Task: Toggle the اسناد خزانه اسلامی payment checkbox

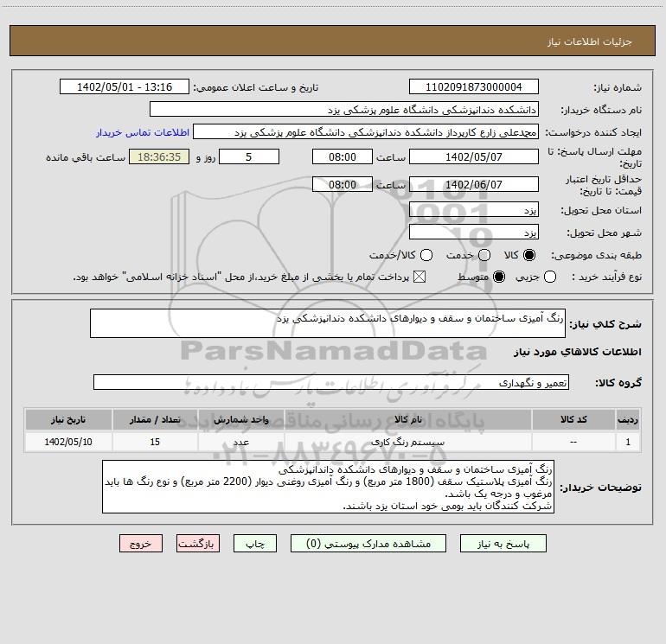Action: (x=419, y=277)
